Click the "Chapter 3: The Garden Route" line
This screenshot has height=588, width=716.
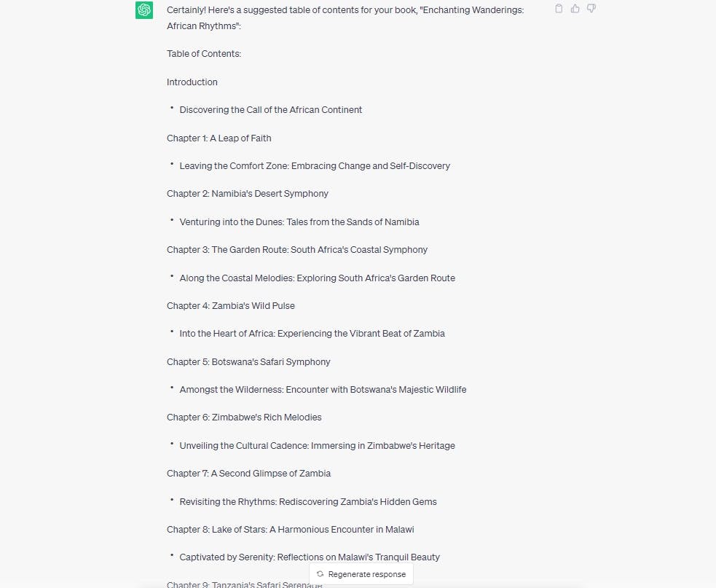click(x=297, y=250)
